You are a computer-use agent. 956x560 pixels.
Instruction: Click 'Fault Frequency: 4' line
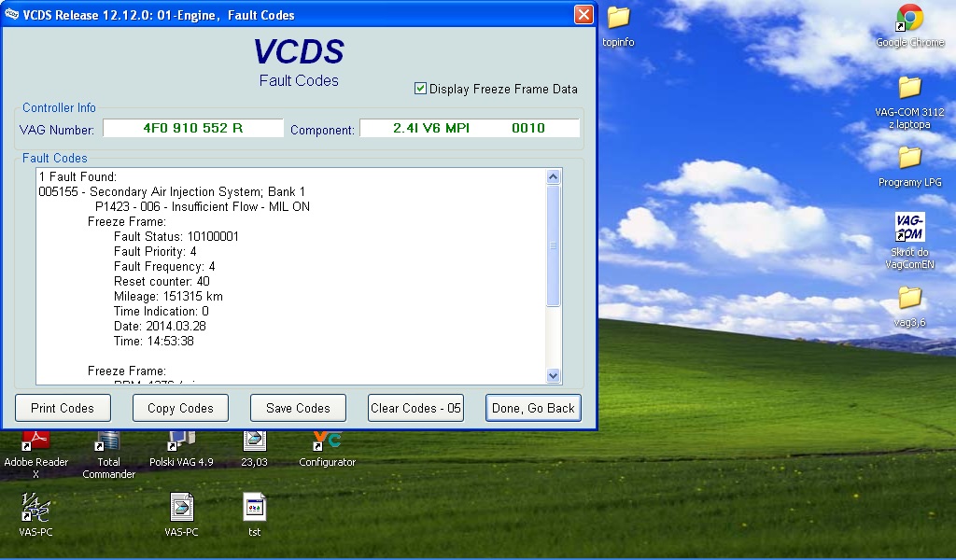164,266
